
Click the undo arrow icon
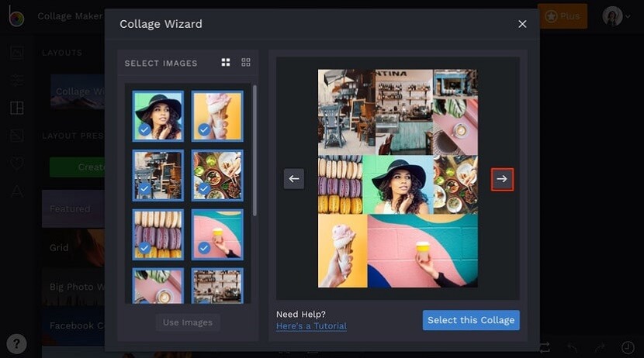(x=573, y=348)
